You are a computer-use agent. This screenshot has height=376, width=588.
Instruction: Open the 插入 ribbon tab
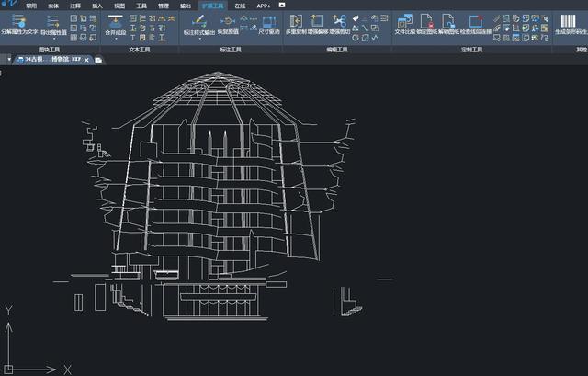click(x=97, y=6)
